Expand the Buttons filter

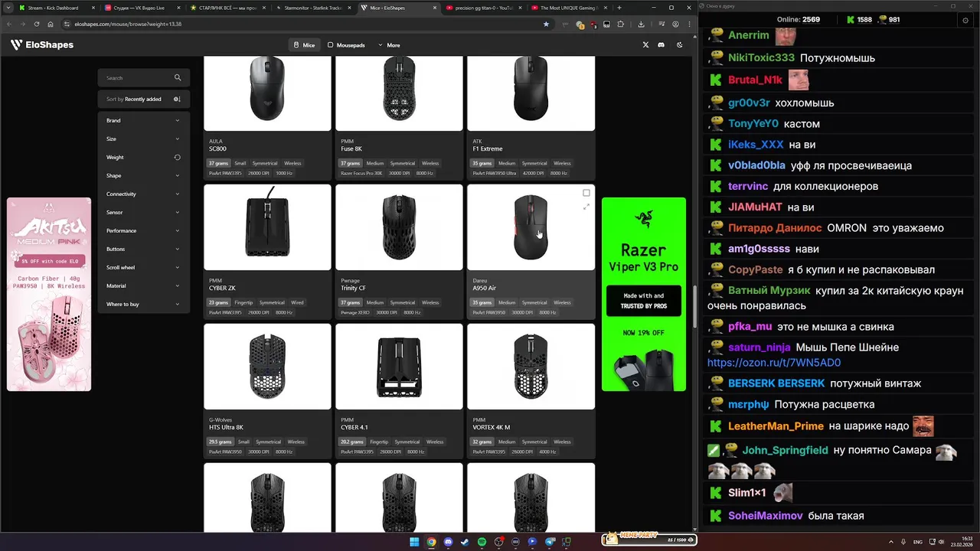[x=143, y=249]
